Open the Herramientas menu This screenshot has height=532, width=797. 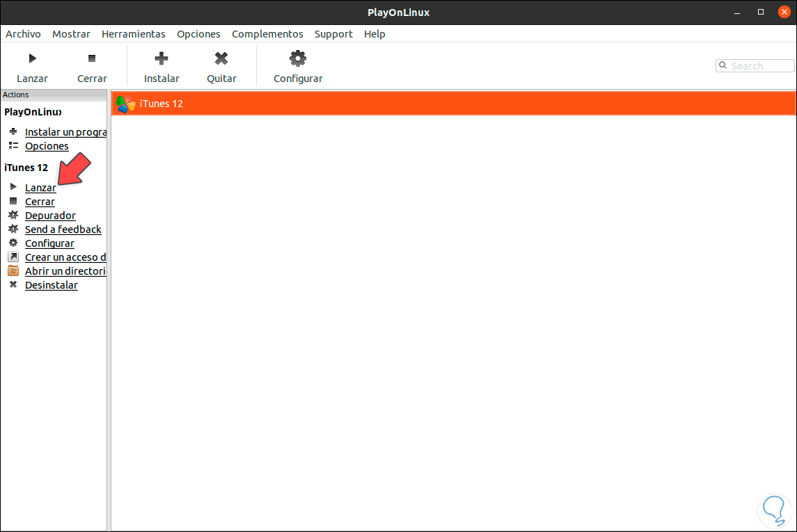133,34
